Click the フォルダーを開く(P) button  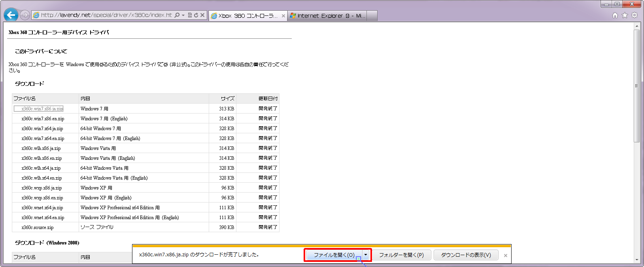pyautogui.click(x=401, y=255)
